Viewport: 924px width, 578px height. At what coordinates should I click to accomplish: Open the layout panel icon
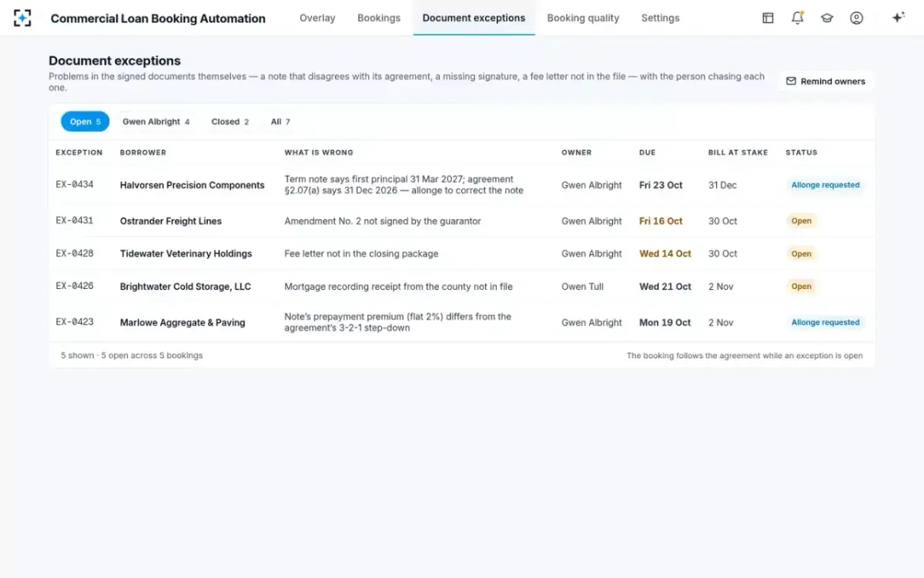point(768,18)
